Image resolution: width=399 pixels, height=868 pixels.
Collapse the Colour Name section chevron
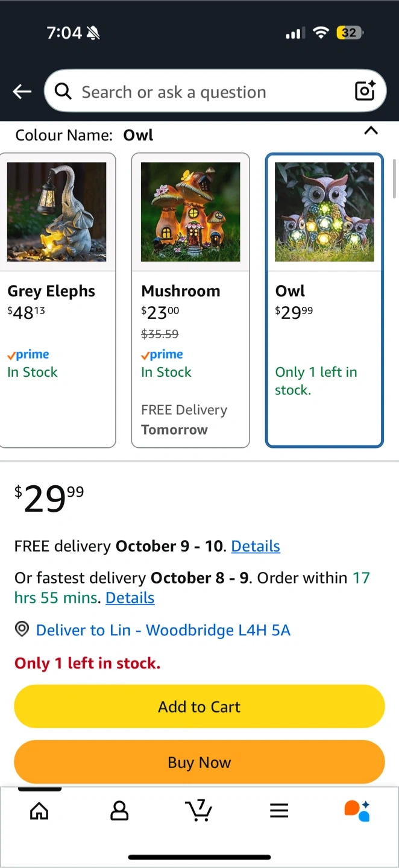coord(371,131)
